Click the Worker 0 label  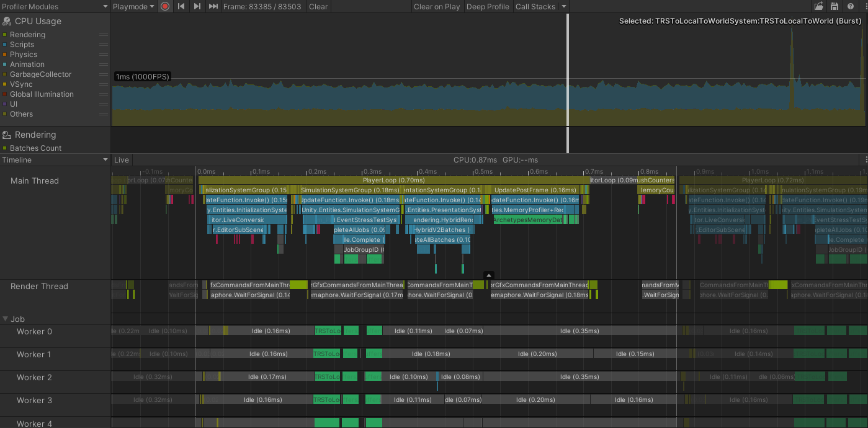34,331
